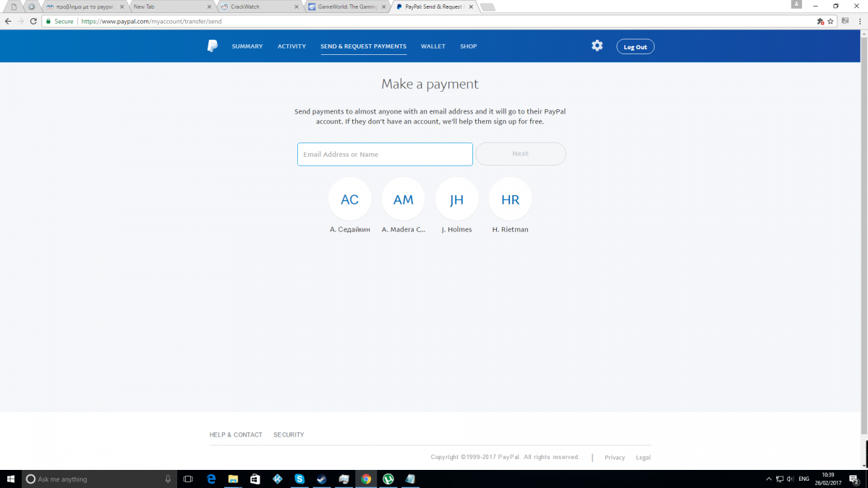This screenshot has height=488, width=868.
Task: Open the Action Center notifications icon
Action: coord(854,479)
